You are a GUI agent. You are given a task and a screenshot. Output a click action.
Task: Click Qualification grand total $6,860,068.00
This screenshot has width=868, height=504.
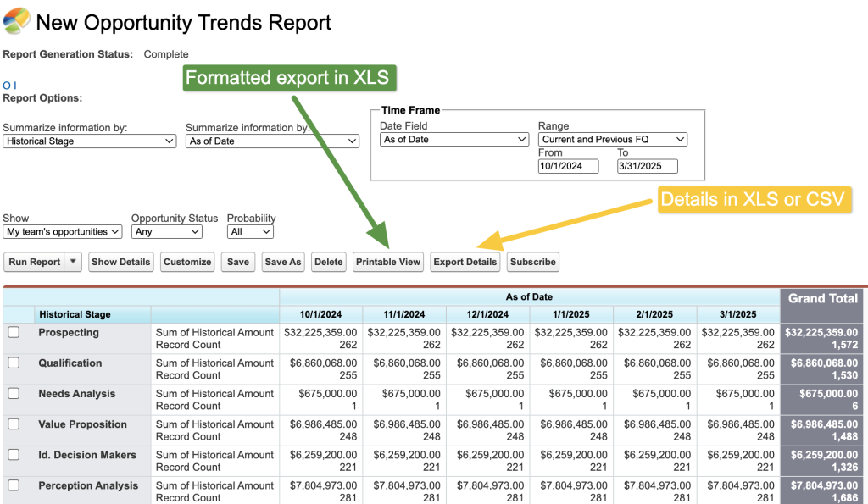tap(824, 363)
